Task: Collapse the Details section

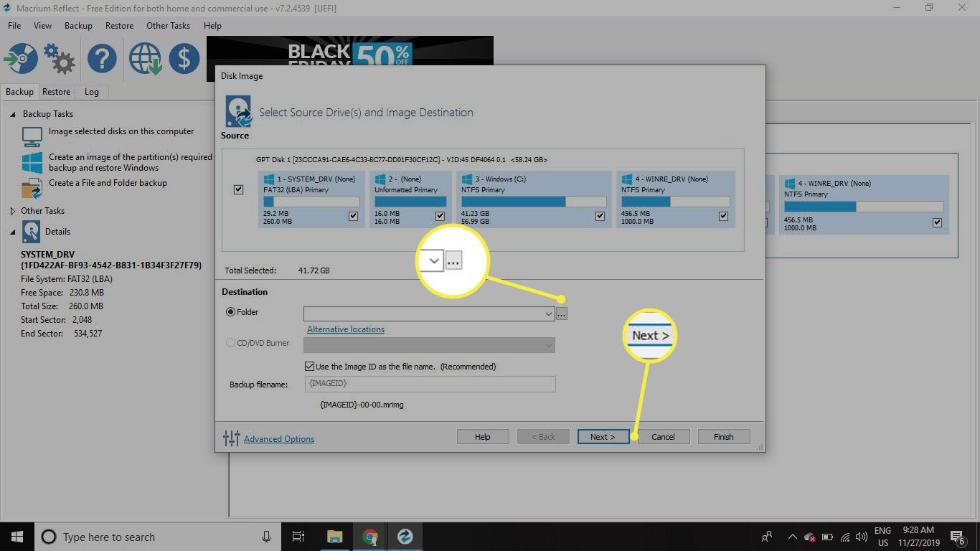Action: pyautogui.click(x=12, y=232)
